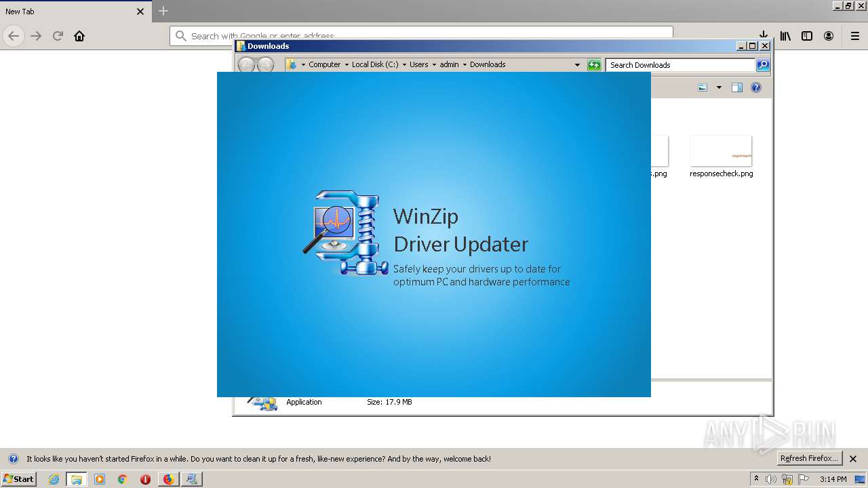
Task: Click the Show desktop button
Action: coord(861,479)
